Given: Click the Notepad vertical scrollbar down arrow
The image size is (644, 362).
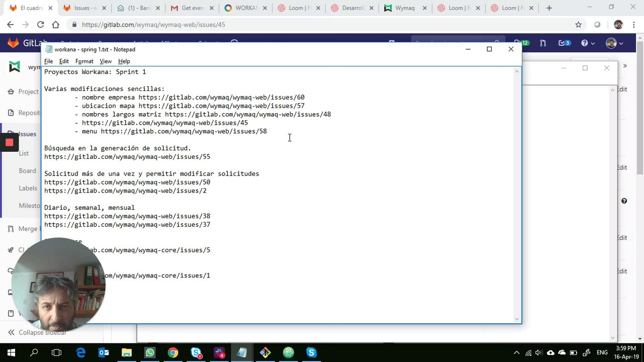Looking at the screenshot, I should click(x=517, y=319).
